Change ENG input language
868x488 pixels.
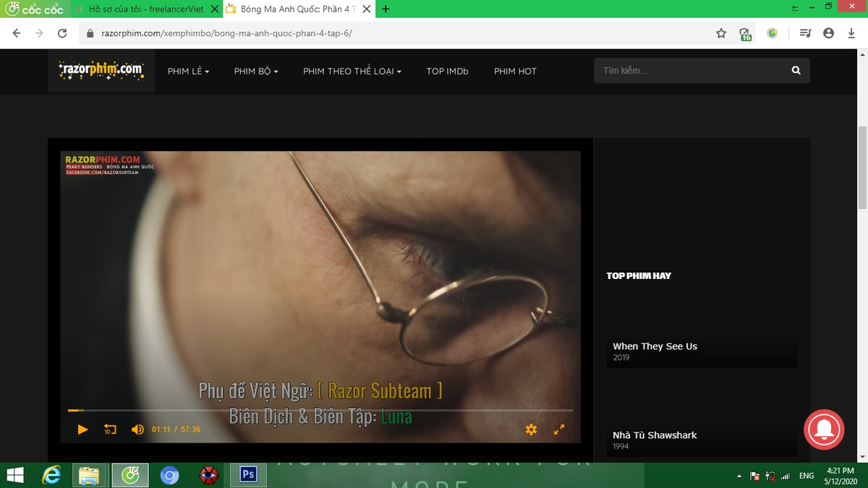pos(807,476)
